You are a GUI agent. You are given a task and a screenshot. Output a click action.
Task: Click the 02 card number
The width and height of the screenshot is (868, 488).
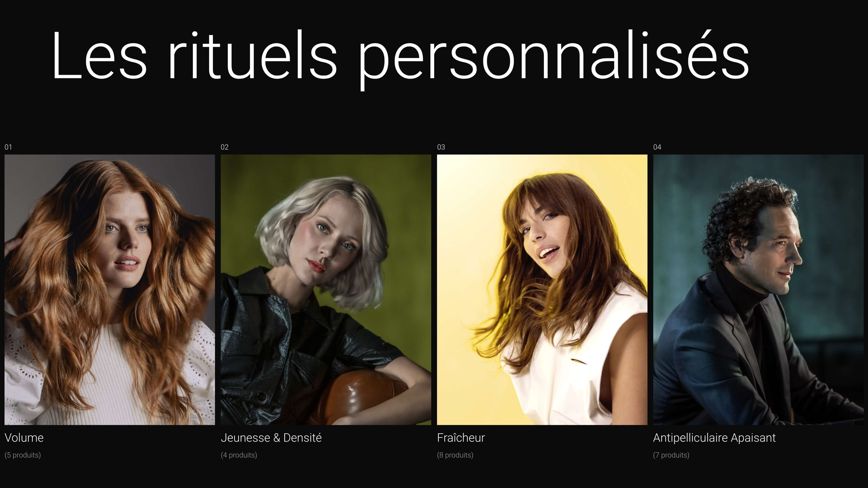[x=224, y=147]
